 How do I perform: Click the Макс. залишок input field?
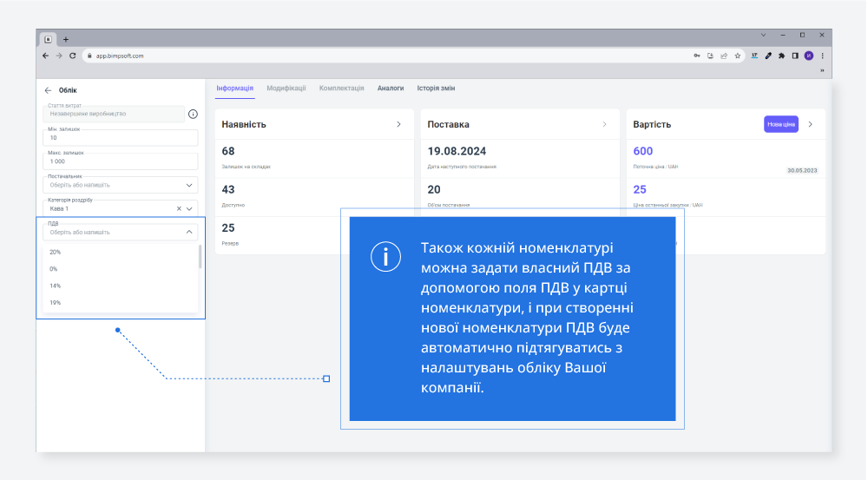coord(120,161)
